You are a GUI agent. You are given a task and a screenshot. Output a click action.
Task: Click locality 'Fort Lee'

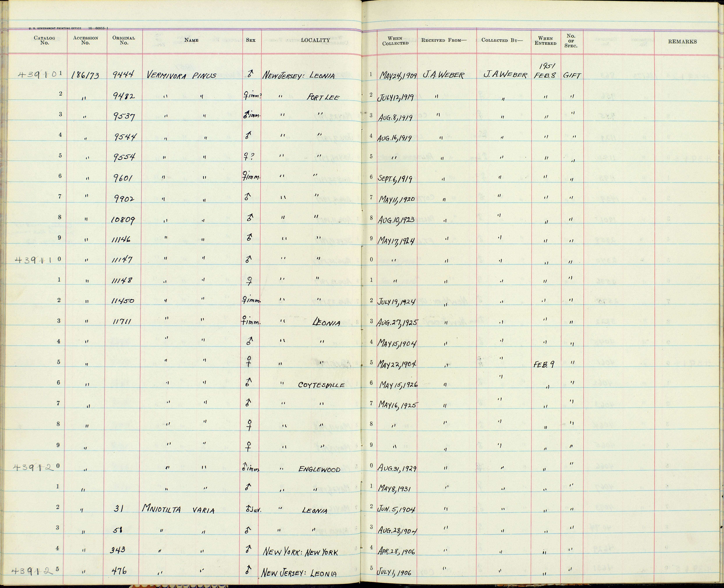(x=323, y=97)
